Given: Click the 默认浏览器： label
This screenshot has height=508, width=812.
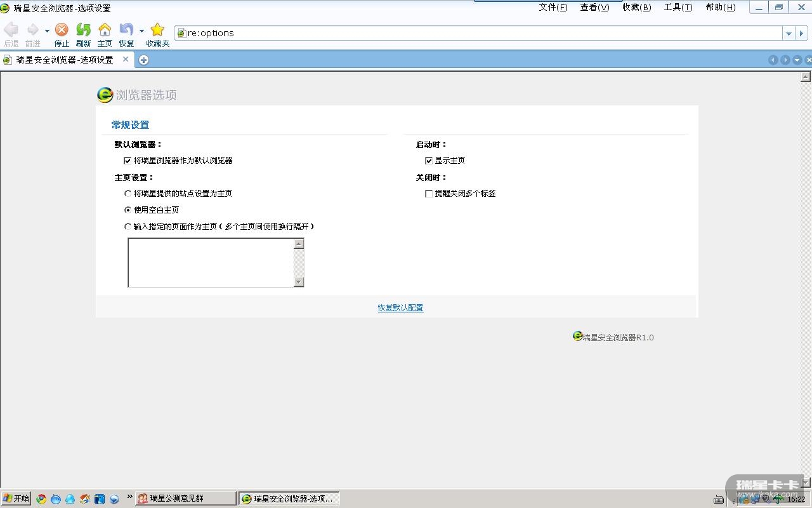Looking at the screenshot, I should click(x=138, y=145).
